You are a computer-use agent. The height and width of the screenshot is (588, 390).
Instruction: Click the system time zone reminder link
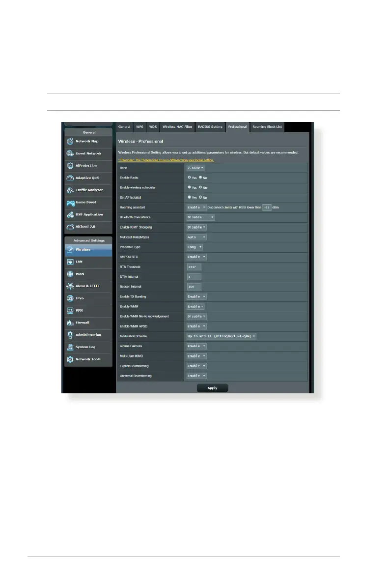166,160
